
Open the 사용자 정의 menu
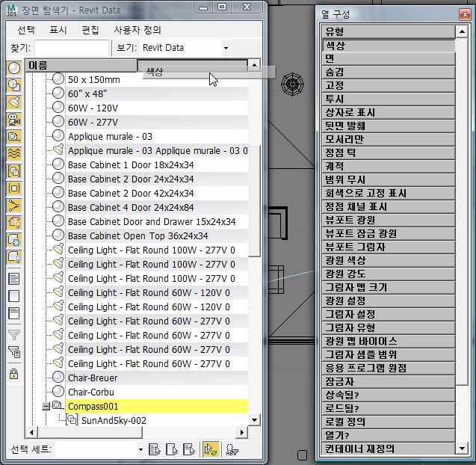coord(137,30)
